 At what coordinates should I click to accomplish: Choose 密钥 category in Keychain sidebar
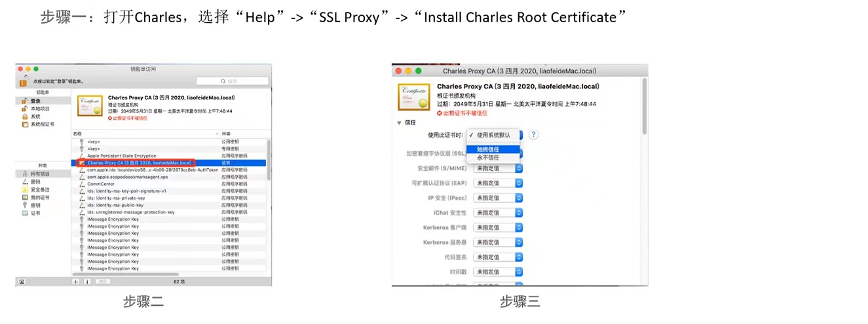[x=43, y=205]
